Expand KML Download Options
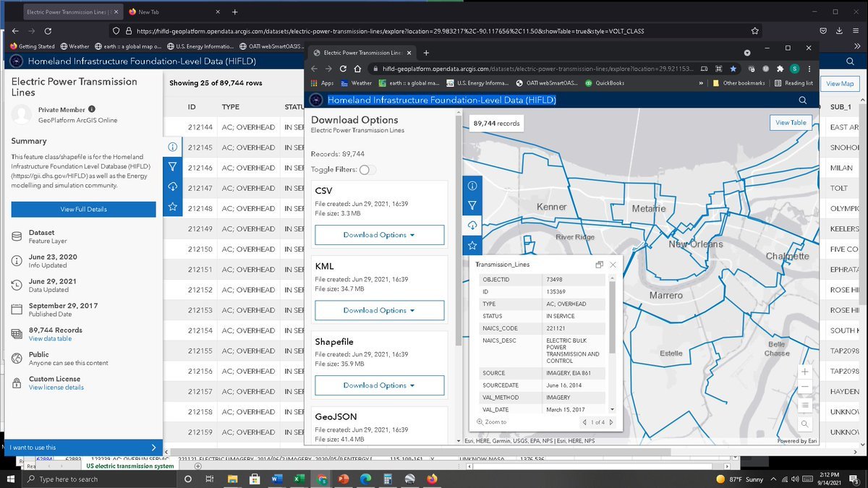This screenshot has height=488, width=868. (x=379, y=310)
